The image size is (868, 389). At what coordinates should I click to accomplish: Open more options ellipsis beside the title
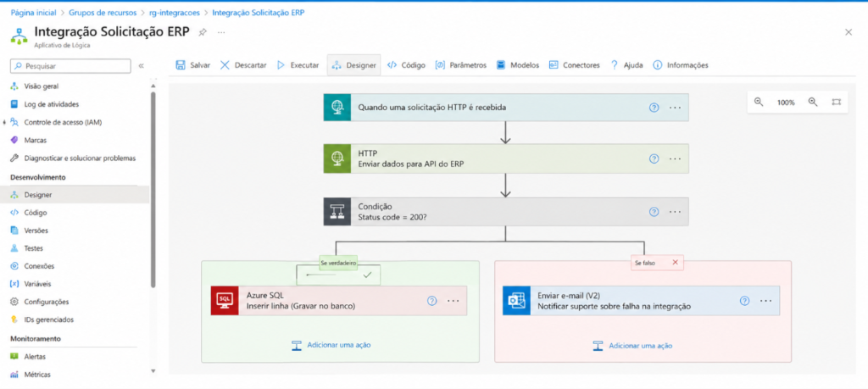[221, 32]
